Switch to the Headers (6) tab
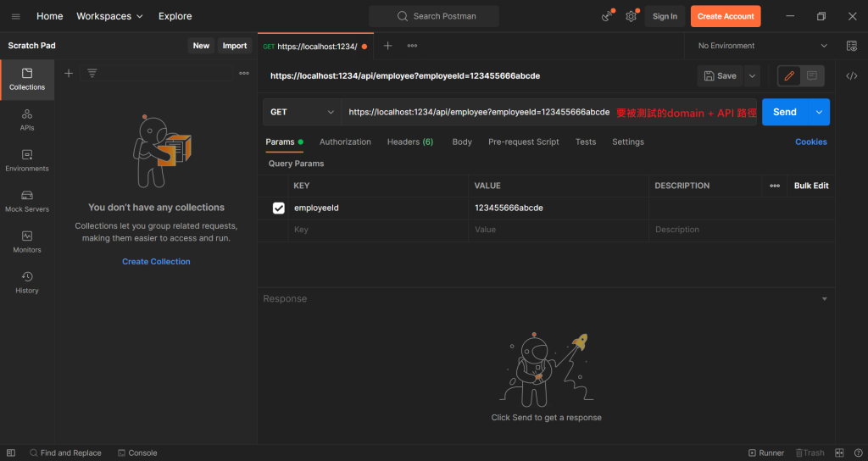Viewport: 868px width, 461px height. coord(410,142)
